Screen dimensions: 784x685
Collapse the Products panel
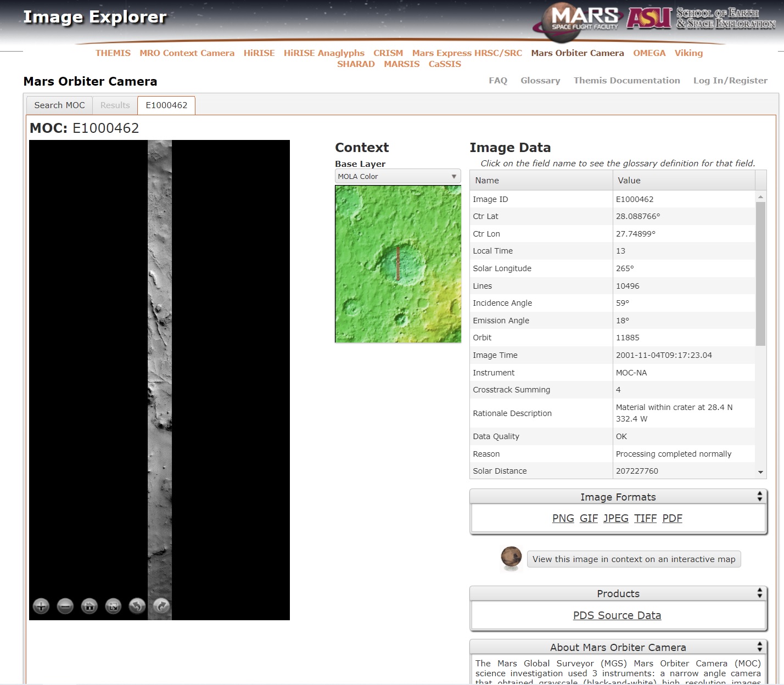click(x=759, y=593)
